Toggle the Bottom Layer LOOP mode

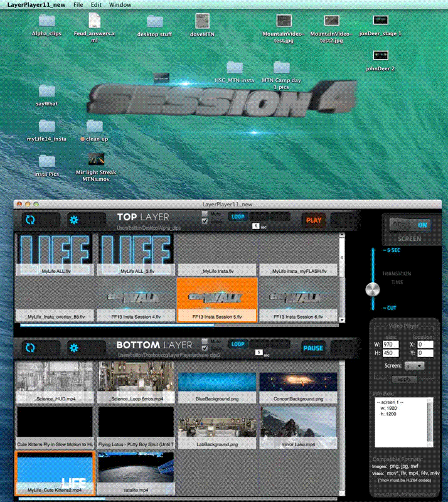tap(238, 344)
